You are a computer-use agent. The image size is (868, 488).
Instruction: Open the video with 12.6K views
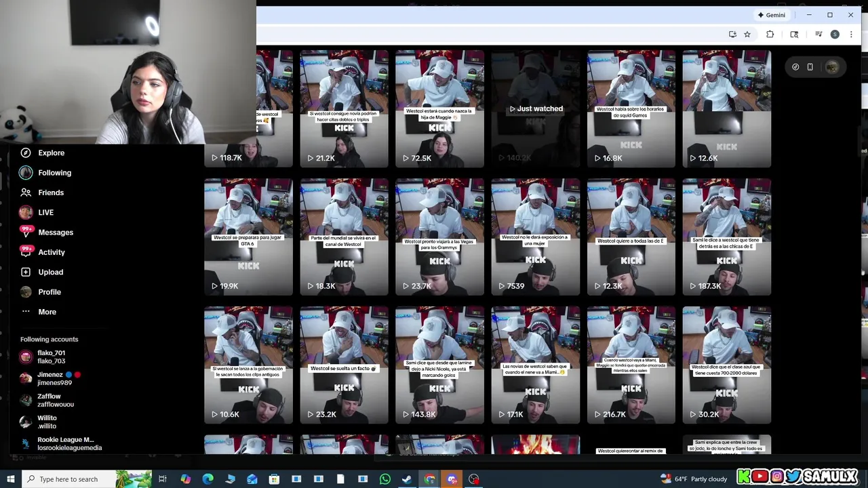pyautogui.click(x=727, y=108)
